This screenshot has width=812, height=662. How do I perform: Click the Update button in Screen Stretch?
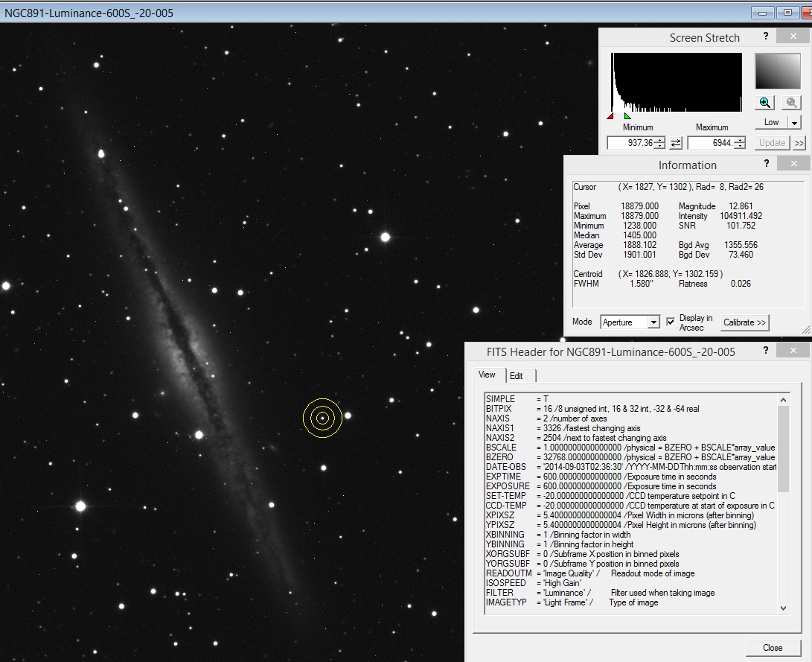point(771,142)
